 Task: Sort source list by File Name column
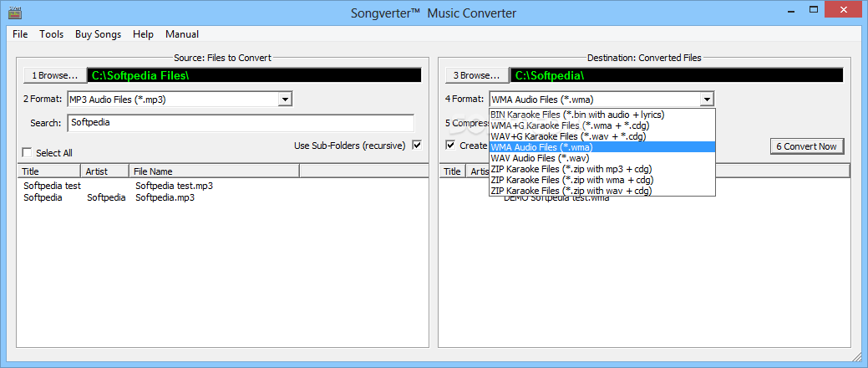pyautogui.click(x=214, y=171)
